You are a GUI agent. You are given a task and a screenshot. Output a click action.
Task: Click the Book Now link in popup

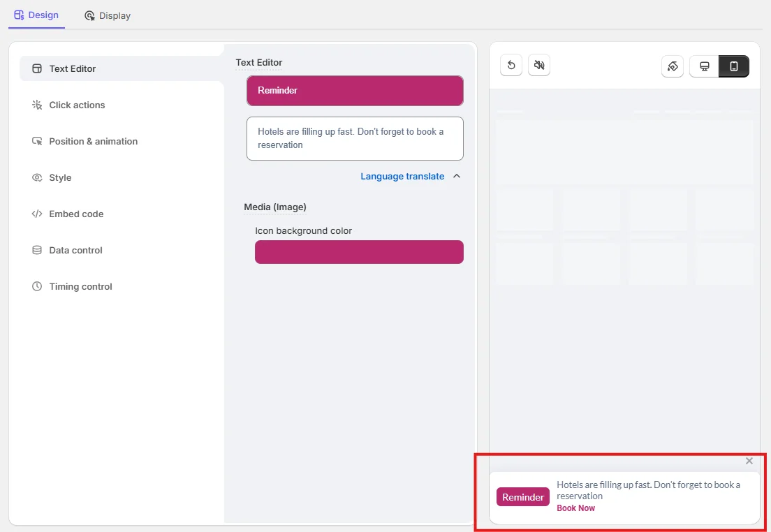coord(575,508)
